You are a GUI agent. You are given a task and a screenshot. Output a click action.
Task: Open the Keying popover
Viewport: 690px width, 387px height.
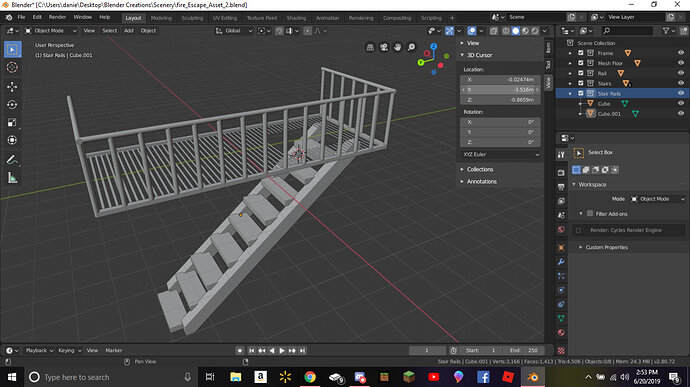click(x=70, y=350)
